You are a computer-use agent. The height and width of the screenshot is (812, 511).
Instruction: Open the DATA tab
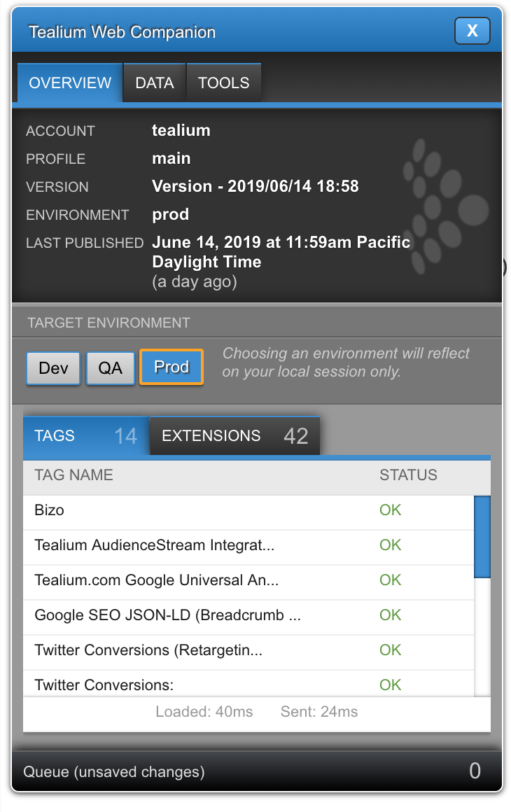point(154,83)
